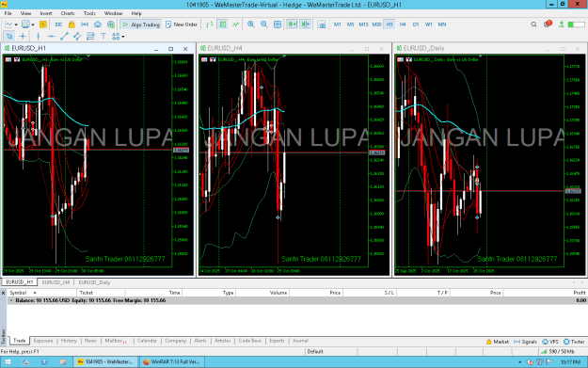Select vertical line drawing tool
Viewport: 588px width, 368px height.
[x=38, y=36]
